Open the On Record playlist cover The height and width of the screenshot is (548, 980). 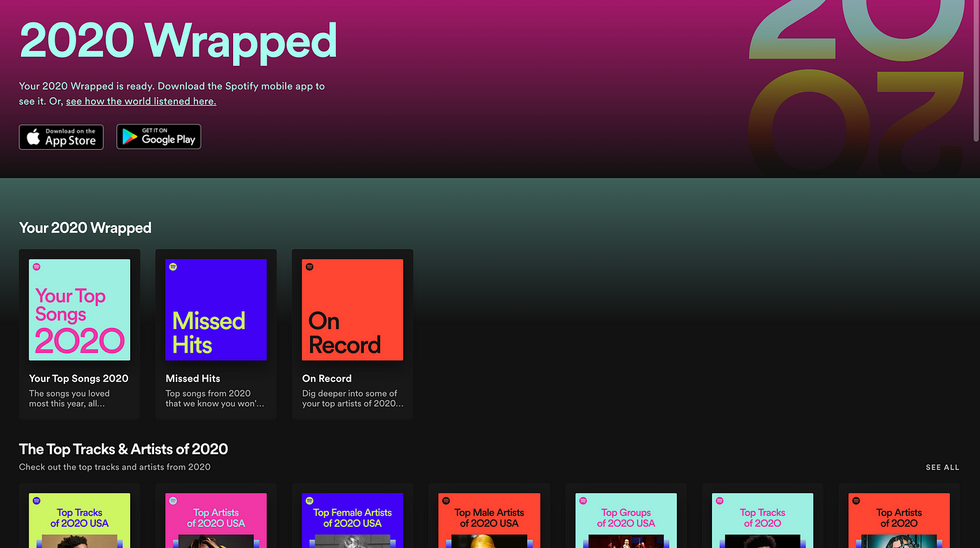tap(352, 310)
